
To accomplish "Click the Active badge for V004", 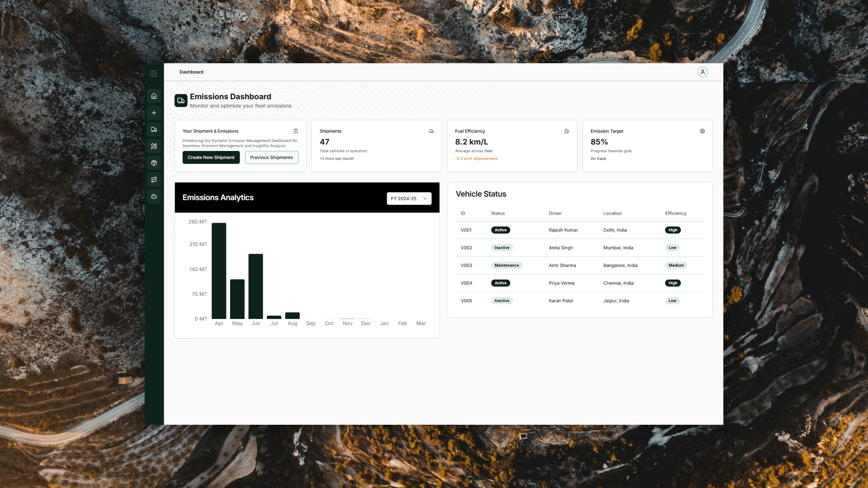I will click(500, 283).
